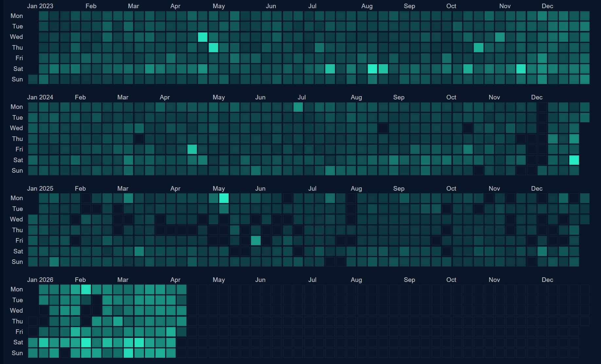Pick the Sun row label of the 2026 heatmap
This screenshot has width=601, height=364.
pos(17,353)
